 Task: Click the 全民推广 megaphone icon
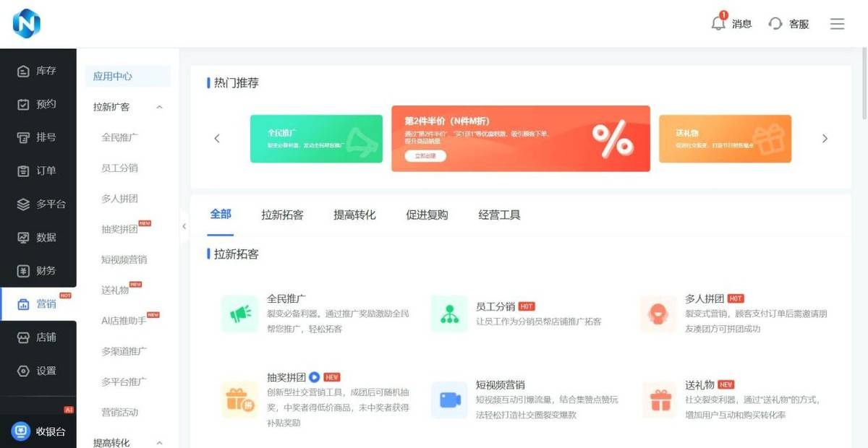point(239,314)
